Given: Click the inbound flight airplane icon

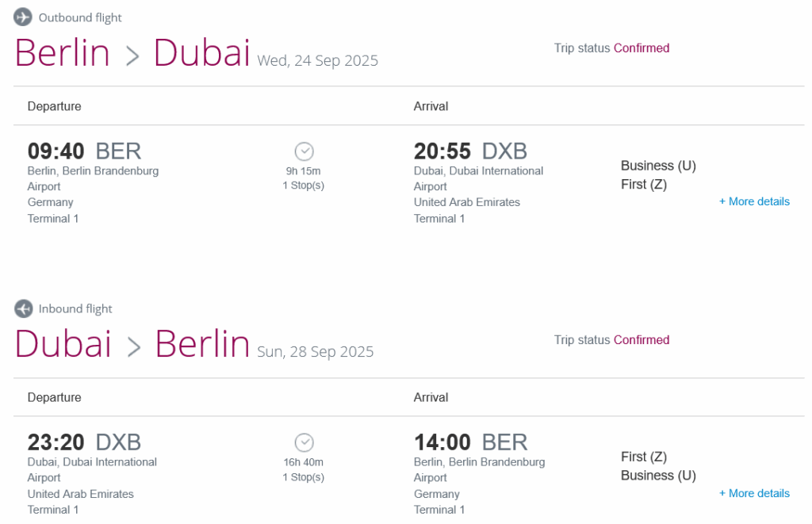Looking at the screenshot, I should [23, 308].
